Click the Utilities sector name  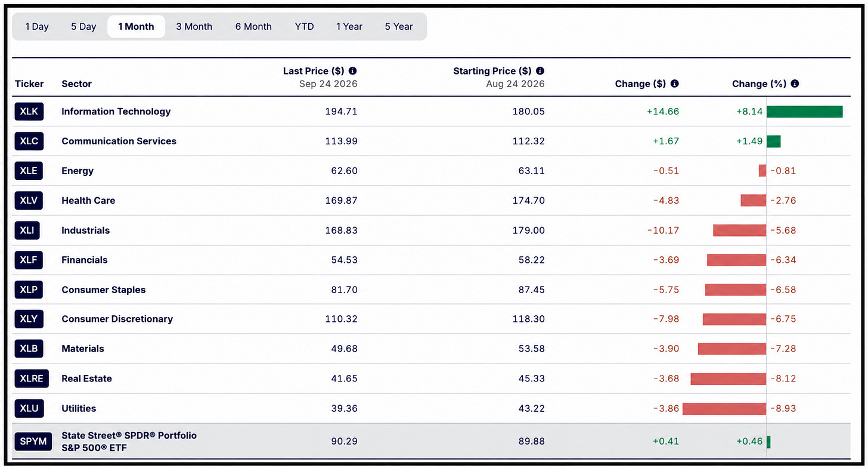click(79, 408)
